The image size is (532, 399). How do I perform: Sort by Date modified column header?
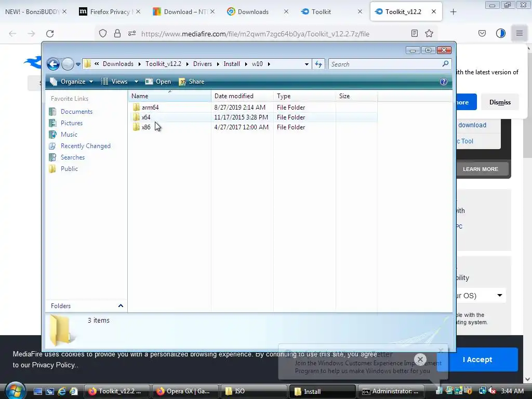click(x=242, y=96)
